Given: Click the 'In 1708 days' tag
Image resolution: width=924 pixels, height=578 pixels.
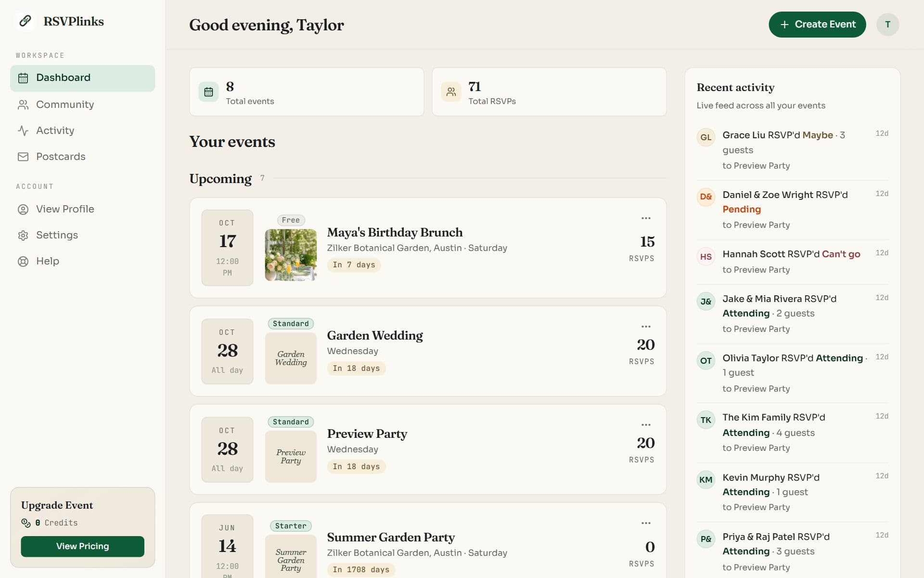Looking at the screenshot, I should (x=361, y=570).
